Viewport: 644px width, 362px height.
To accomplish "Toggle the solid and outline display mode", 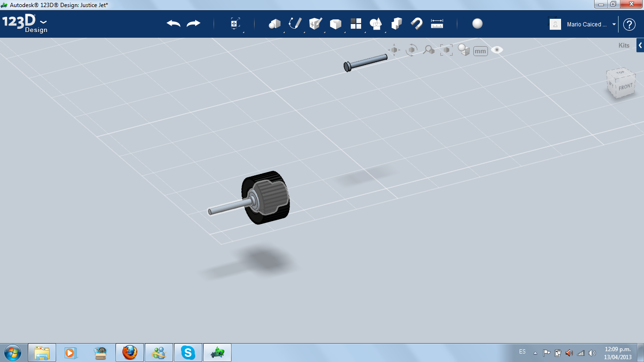I will click(x=464, y=50).
